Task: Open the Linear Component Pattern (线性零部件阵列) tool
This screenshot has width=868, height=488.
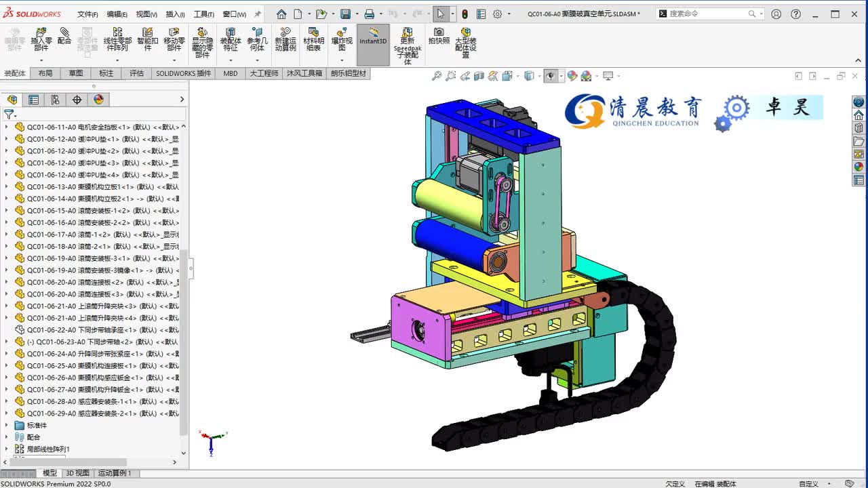Action: click(x=117, y=39)
